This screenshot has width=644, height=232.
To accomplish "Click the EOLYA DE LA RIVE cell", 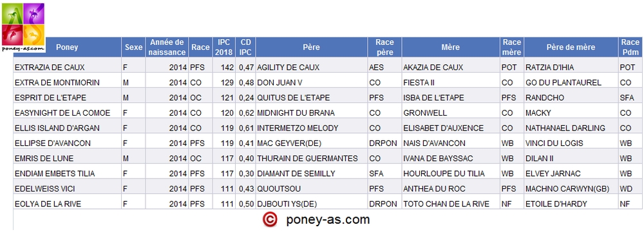I will click(67, 204).
